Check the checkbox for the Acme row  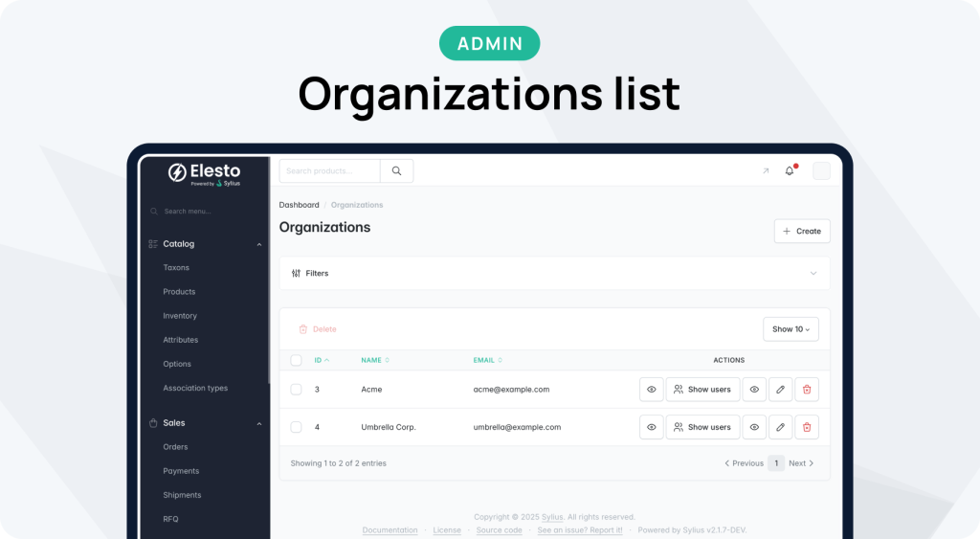click(296, 390)
